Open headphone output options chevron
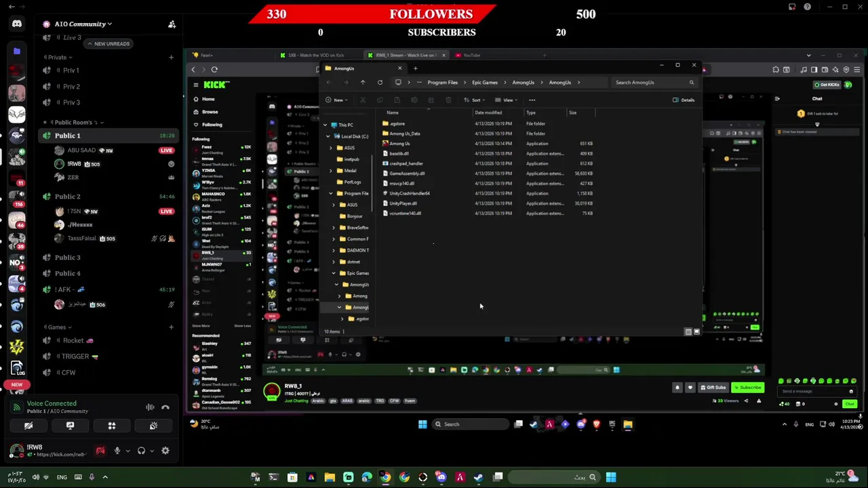The height and width of the screenshot is (488, 868). click(151, 451)
